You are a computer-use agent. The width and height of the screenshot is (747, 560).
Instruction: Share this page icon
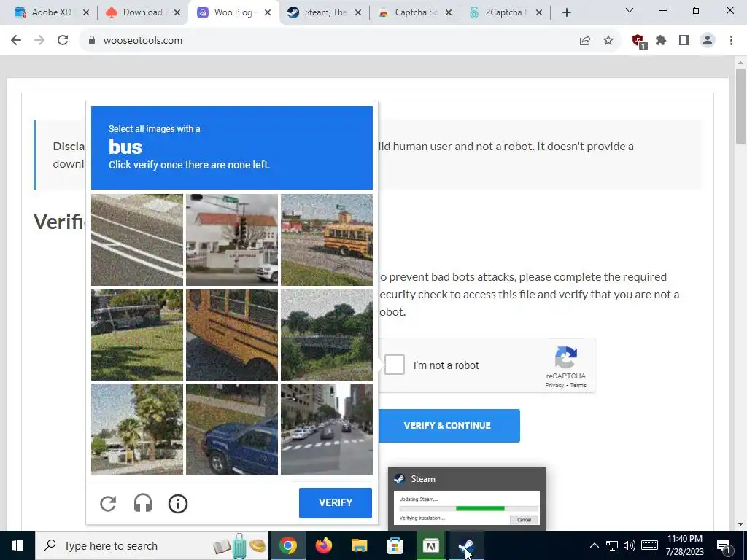click(585, 41)
